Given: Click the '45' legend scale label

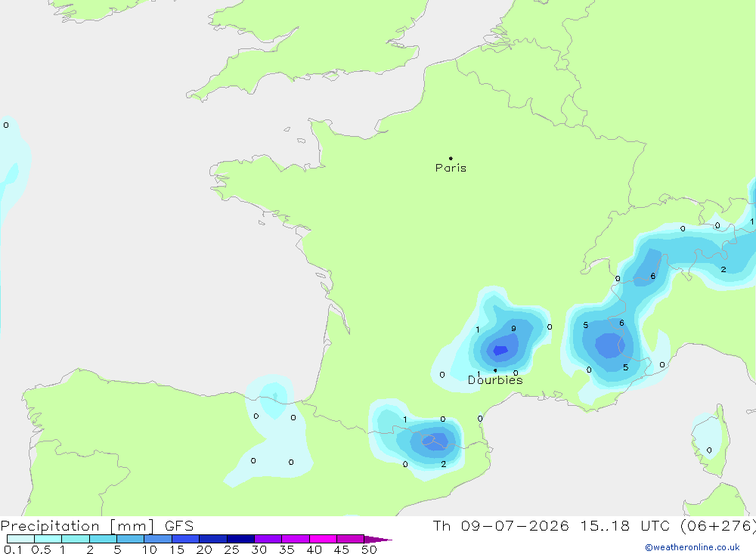Looking at the screenshot, I should click(x=342, y=549).
